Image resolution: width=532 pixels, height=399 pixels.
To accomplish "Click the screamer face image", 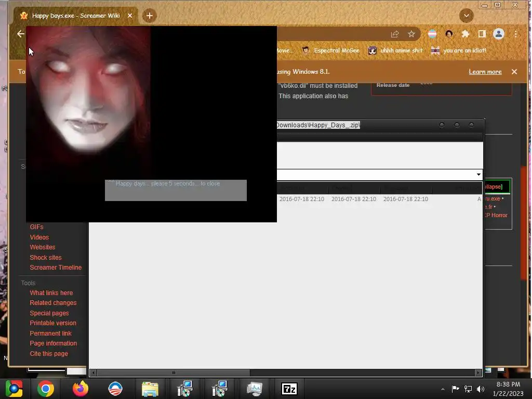I will (88, 98).
